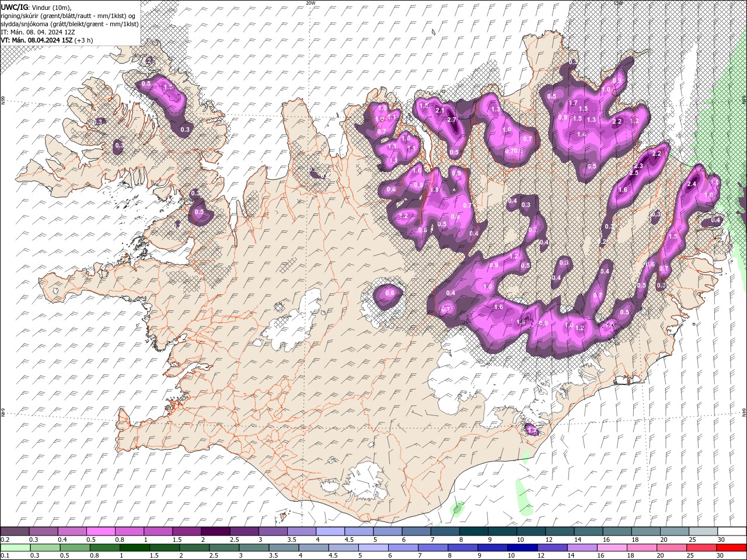The width and height of the screenshot is (747, 560).
Task: Click the '20W' longitude label
Action: tap(310, 3)
